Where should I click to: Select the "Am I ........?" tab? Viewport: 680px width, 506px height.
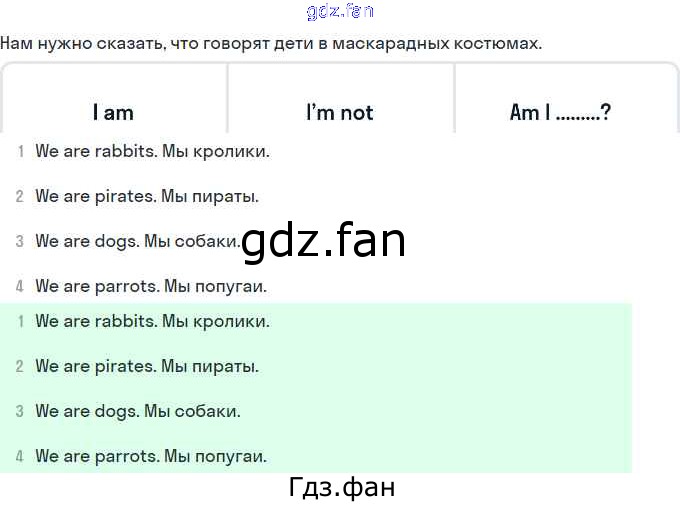(x=560, y=112)
